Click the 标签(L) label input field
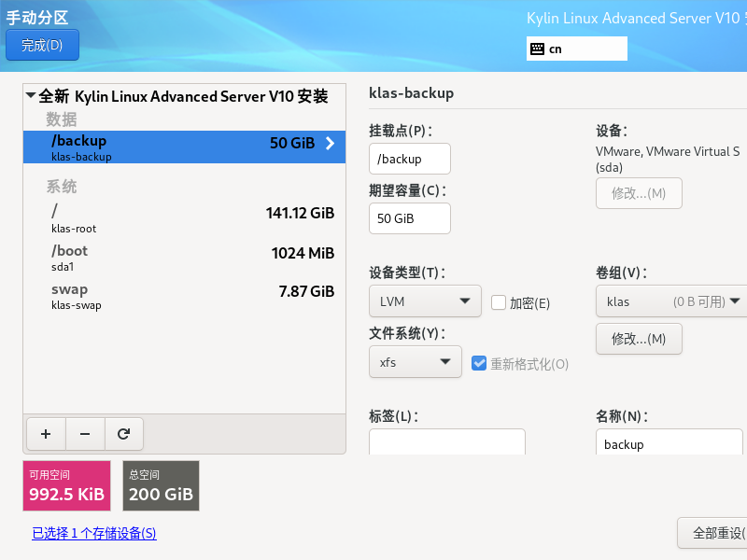Viewport: 747px width, 560px height. click(x=446, y=442)
